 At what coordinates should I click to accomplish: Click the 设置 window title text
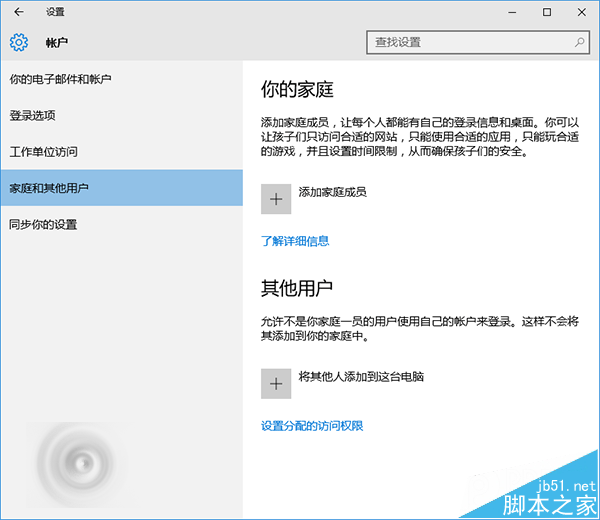[55, 12]
